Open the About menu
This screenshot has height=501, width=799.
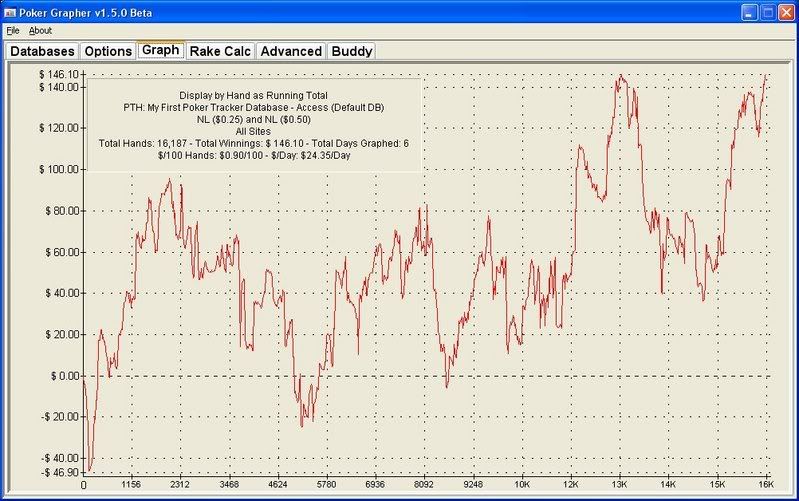click(x=40, y=31)
